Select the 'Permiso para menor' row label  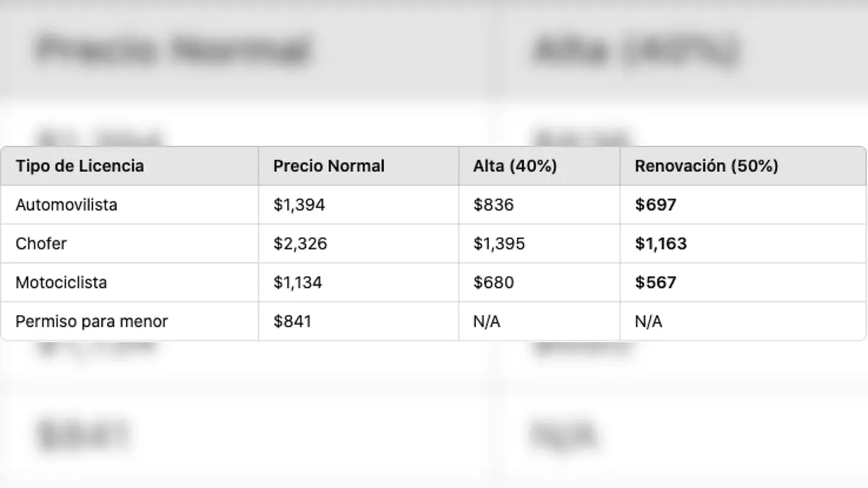[92, 321]
